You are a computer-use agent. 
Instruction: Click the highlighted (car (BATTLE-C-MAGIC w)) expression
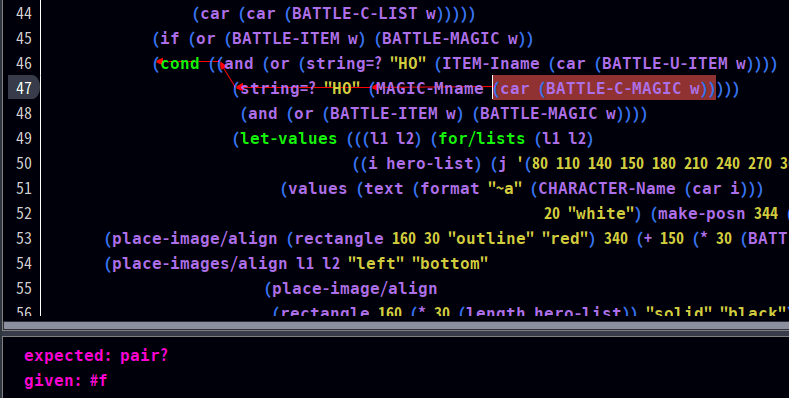coord(604,88)
